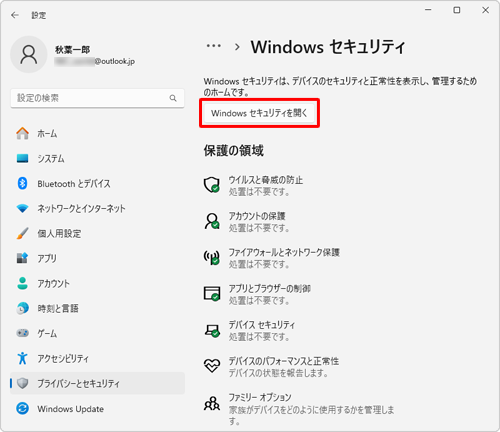Click the user profile avatar icon
The height and width of the screenshot is (432, 500).
pos(29,54)
